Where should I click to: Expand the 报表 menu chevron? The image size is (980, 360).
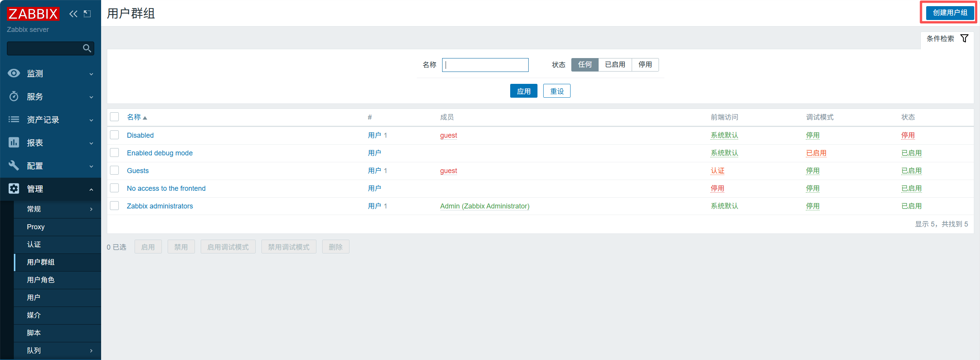click(x=92, y=143)
